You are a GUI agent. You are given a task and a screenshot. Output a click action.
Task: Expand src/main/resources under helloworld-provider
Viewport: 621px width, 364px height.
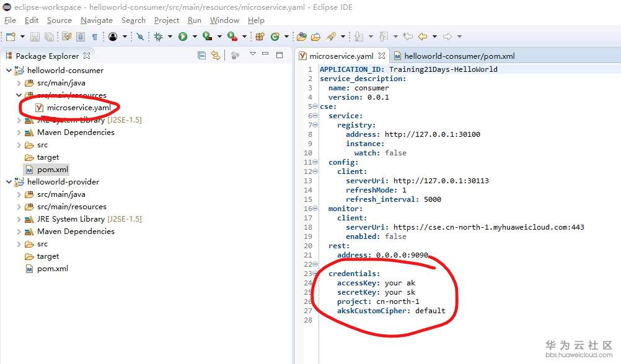coord(19,207)
